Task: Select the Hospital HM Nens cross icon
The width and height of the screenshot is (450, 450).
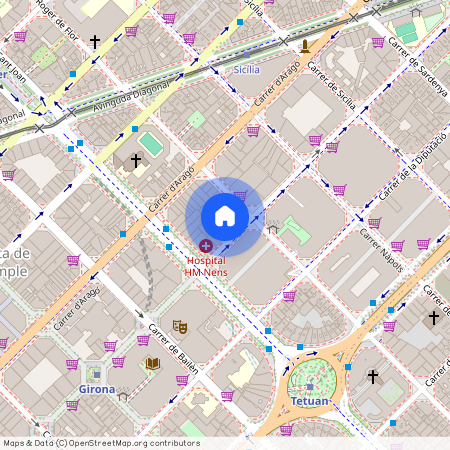Action: (x=206, y=246)
